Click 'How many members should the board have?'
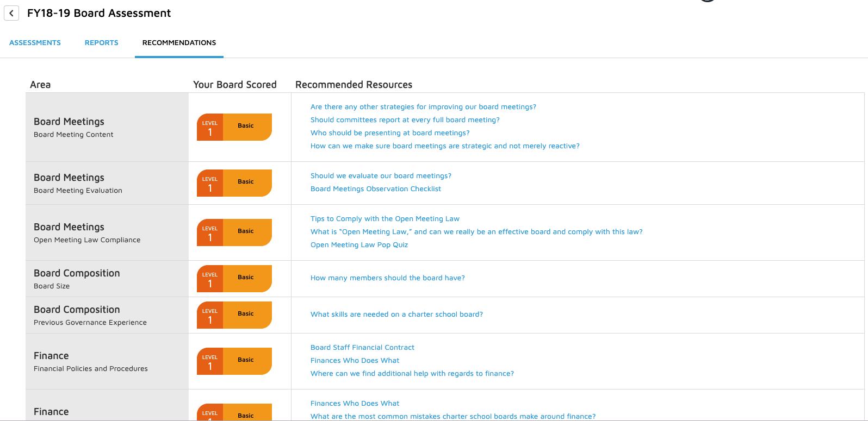 click(x=387, y=278)
